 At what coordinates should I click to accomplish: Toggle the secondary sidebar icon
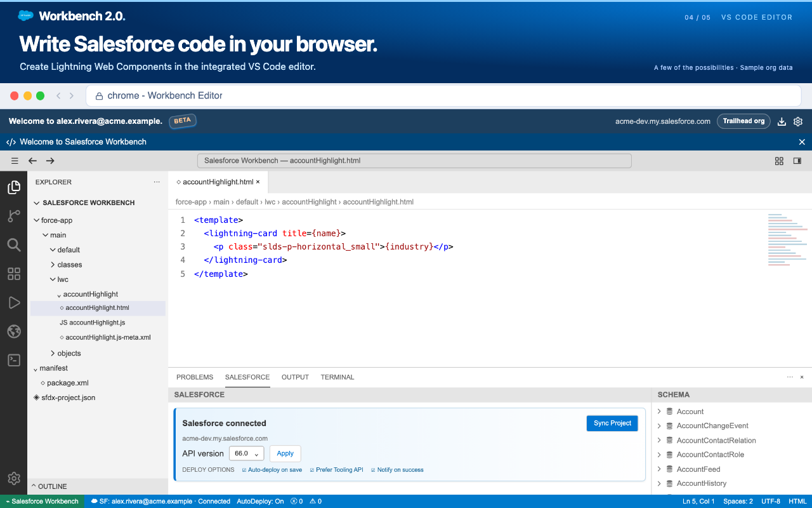[797, 161]
